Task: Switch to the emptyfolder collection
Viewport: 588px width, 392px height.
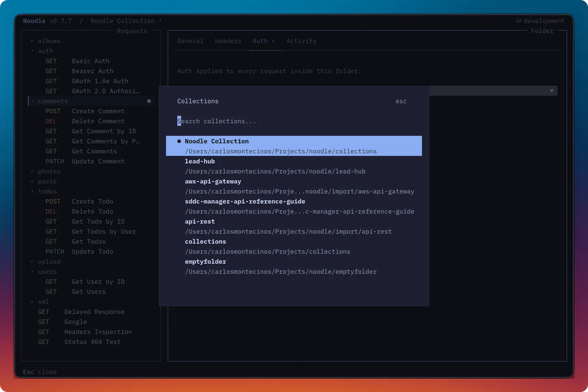Action: point(294,267)
